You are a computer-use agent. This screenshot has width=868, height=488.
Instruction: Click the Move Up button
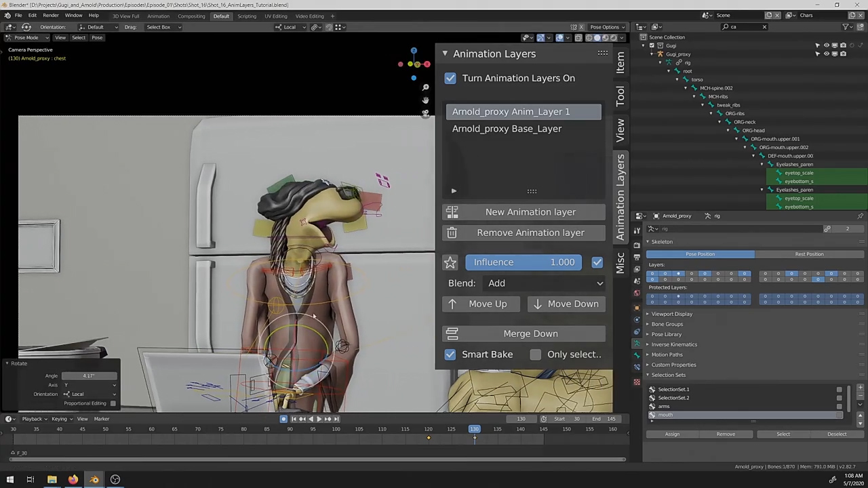click(x=480, y=304)
